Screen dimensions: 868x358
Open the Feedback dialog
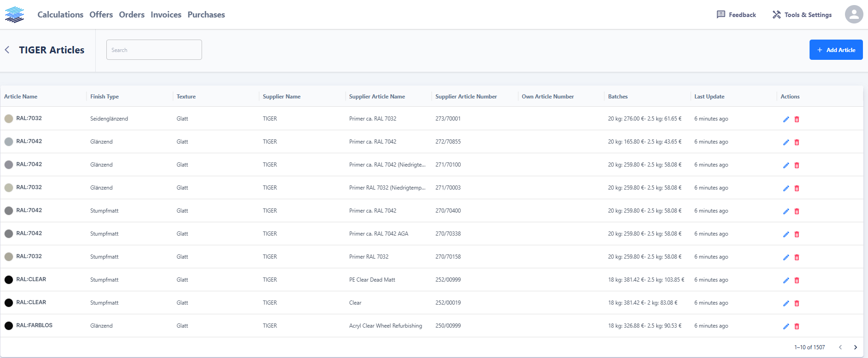(x=736, y=15)
